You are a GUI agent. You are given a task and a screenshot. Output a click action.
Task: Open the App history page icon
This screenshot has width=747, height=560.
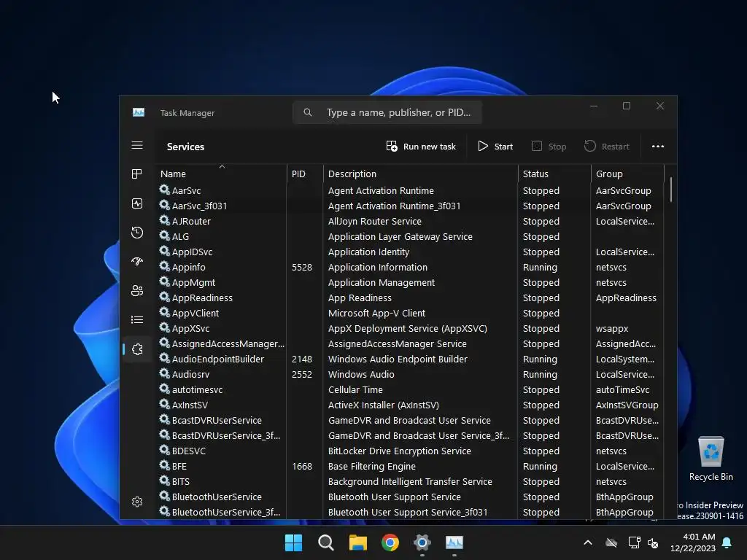coord(137,233)
